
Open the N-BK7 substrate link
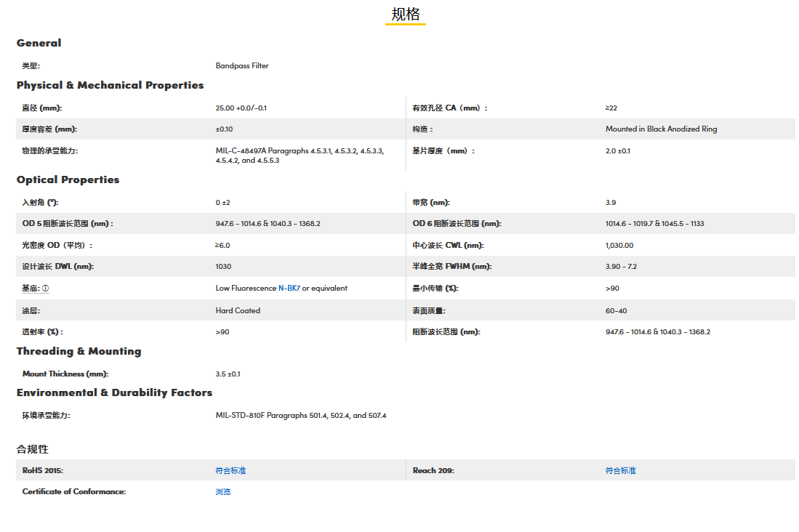289,289
